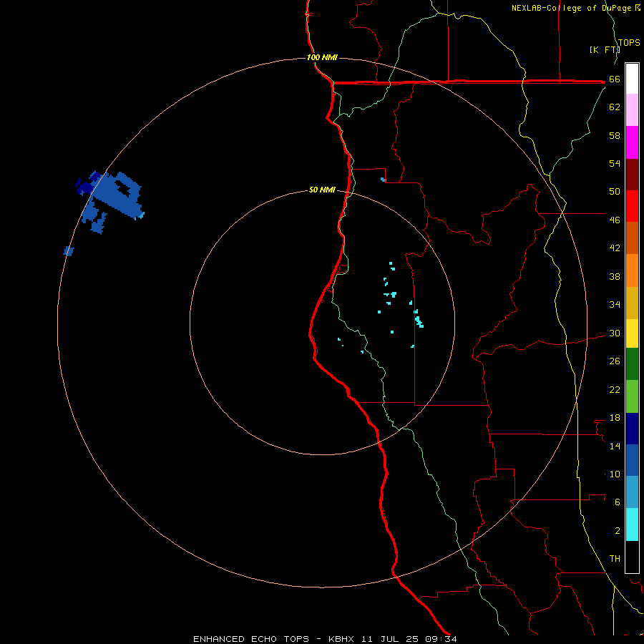Click the TOPS legend title
644x644 pixels.
pos(629,43)
